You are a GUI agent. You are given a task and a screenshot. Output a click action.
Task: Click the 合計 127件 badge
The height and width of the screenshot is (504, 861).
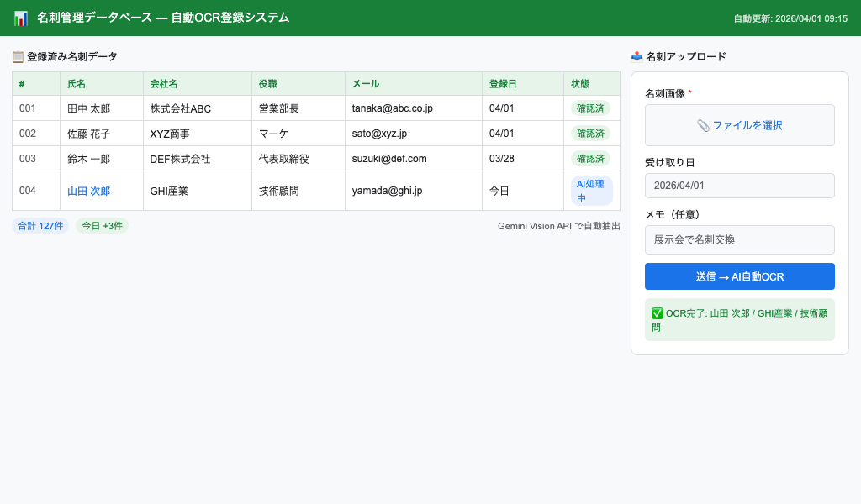click(40, 226)
